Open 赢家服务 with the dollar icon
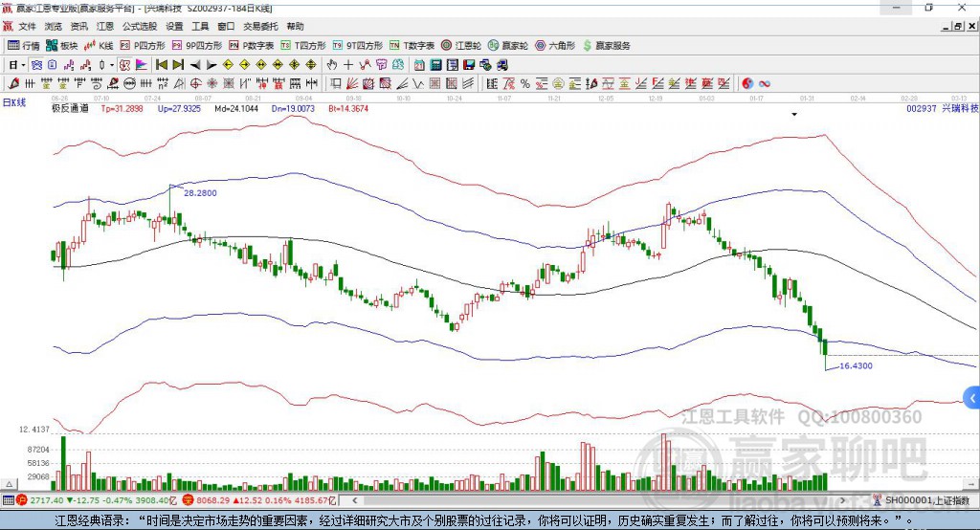980x530 pixels. pyautogui.click(x=606, y=46)
